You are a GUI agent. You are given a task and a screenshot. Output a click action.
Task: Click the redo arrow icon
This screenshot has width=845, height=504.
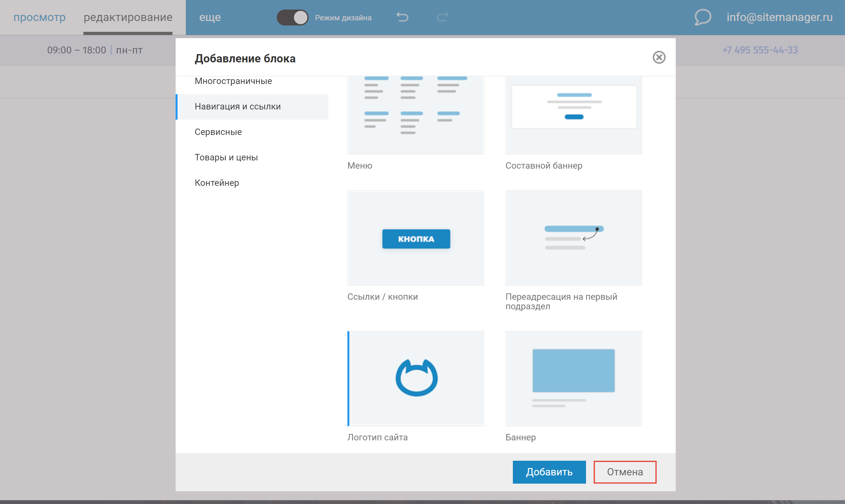(442, 17)
